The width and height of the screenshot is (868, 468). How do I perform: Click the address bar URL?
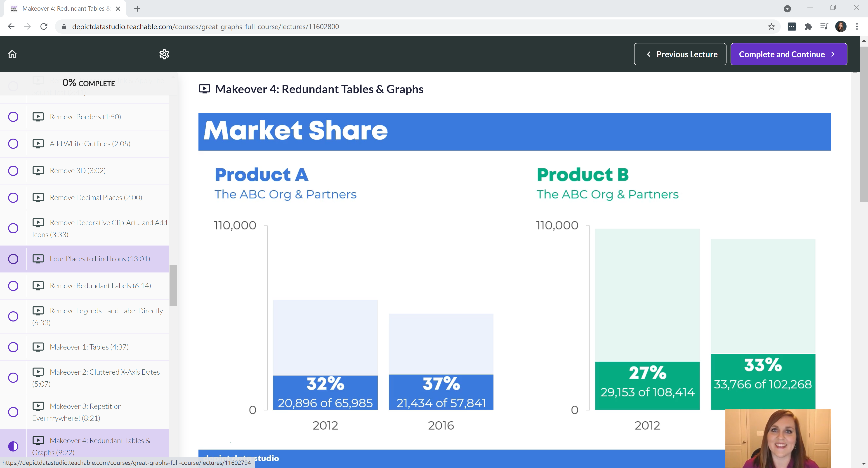click(205, 27)
